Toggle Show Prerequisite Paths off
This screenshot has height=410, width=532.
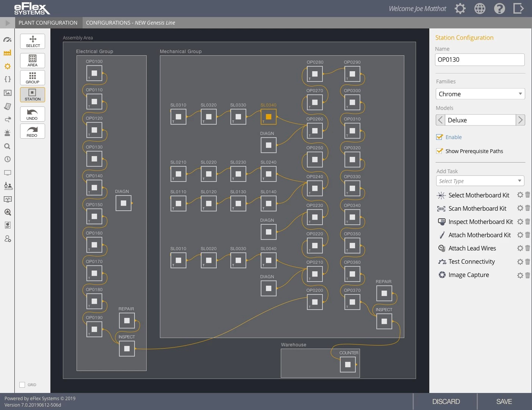(439, 151)
